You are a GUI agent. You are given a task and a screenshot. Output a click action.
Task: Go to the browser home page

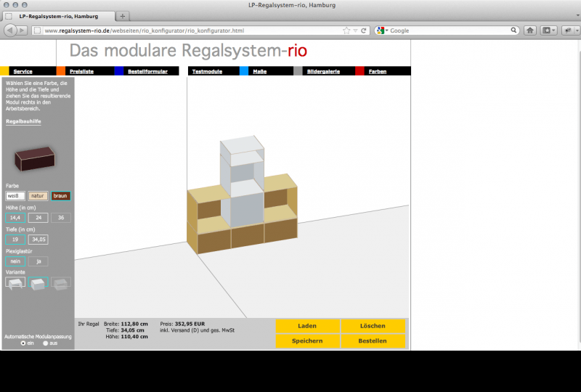click(530, 30)
